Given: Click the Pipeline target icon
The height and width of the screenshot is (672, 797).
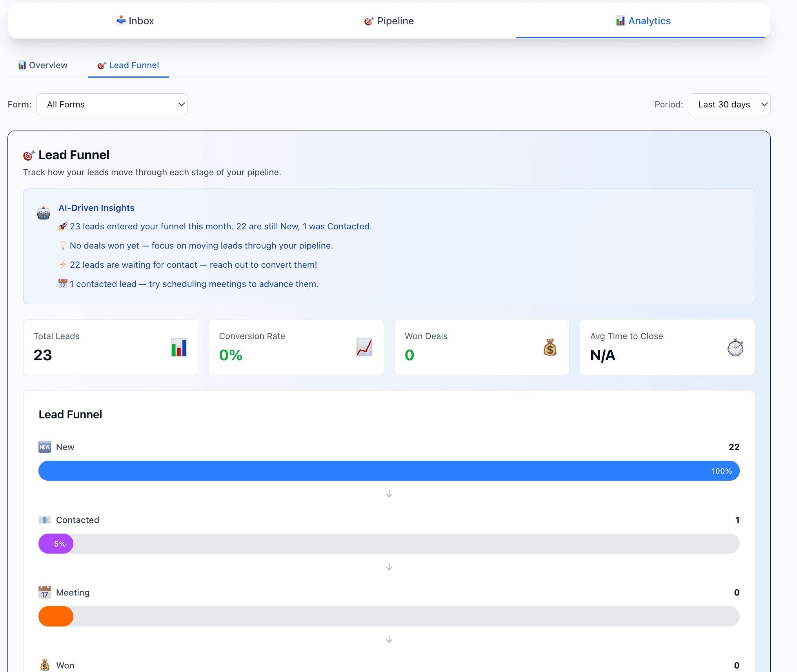Looking at the screenshot, I should pos(368,21).
